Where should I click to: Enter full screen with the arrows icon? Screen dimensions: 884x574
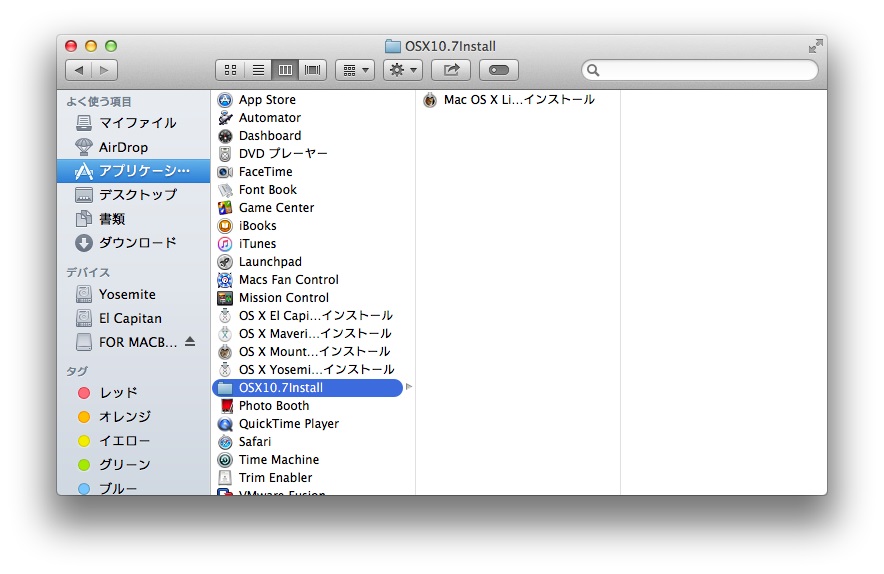point(815,46)
